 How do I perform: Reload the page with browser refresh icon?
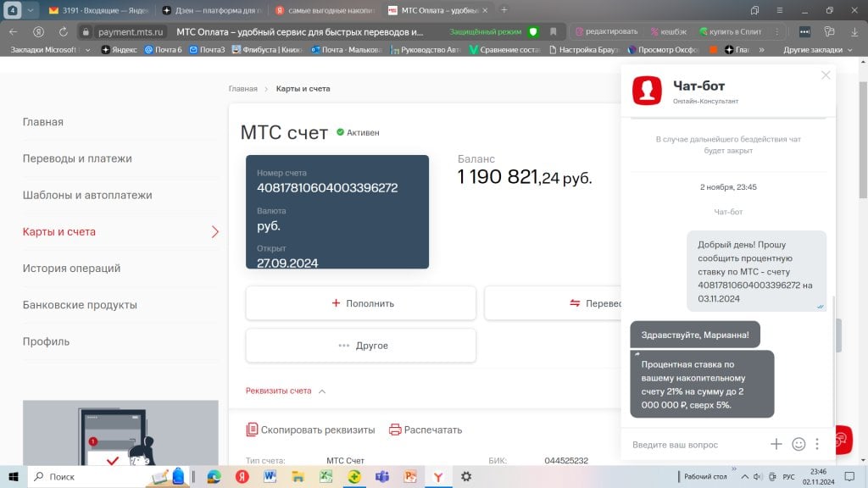[x=63, y=31]
